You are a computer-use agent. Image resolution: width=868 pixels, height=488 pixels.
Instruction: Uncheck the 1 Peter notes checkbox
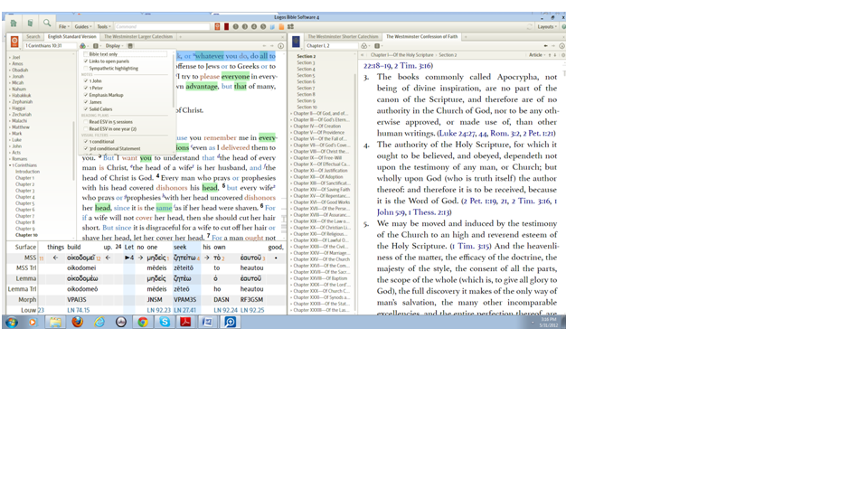tap(86, 88)
